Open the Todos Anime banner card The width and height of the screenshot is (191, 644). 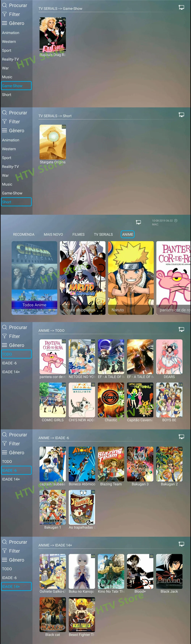coord(34,278)
